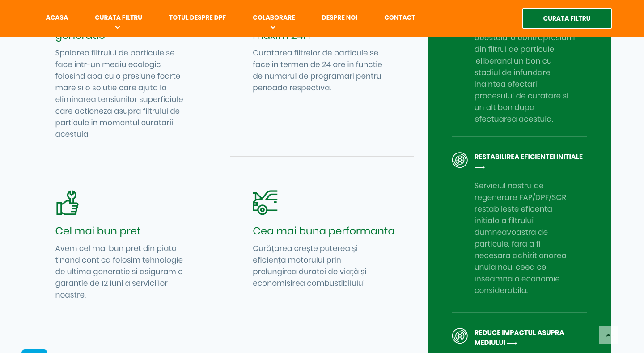Click the car with open hood icon

265,202
